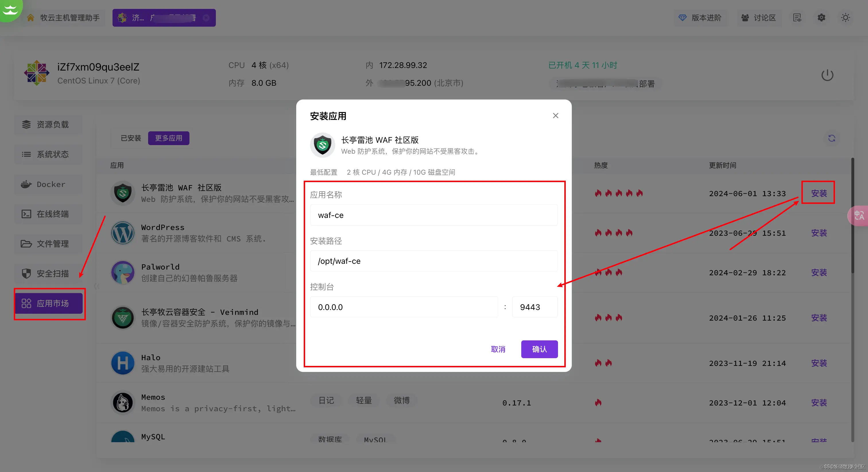The image size is (868, 472).
Task: Open the Docker section from the sidebar
Action: point(48,184)
